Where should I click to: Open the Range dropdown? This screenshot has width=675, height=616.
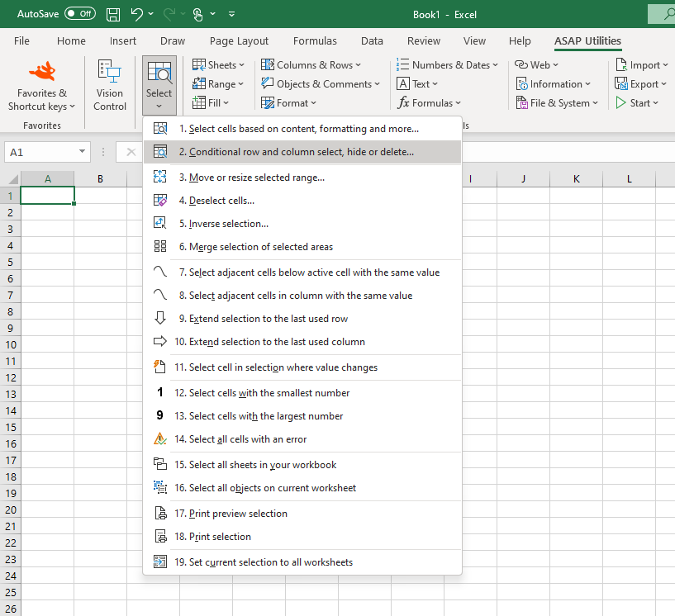click(218, 84)
